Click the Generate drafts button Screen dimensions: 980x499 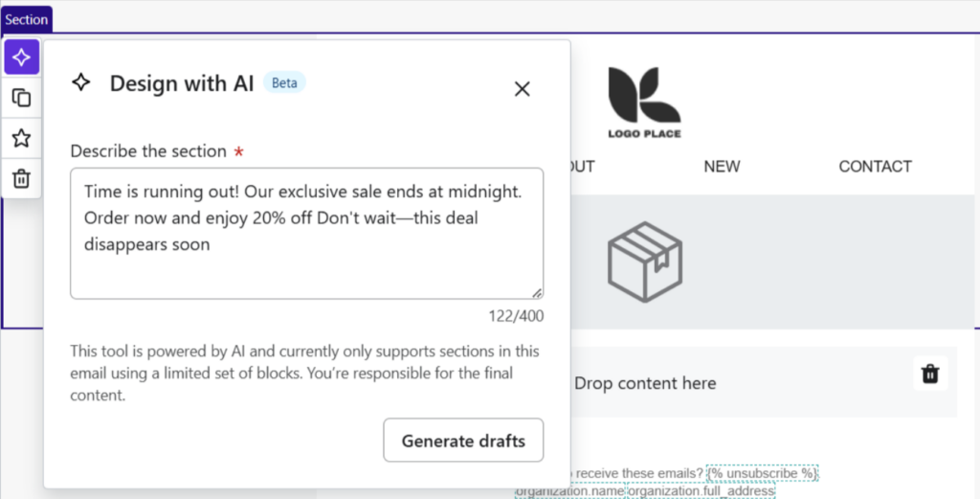[x=463, y=441]
